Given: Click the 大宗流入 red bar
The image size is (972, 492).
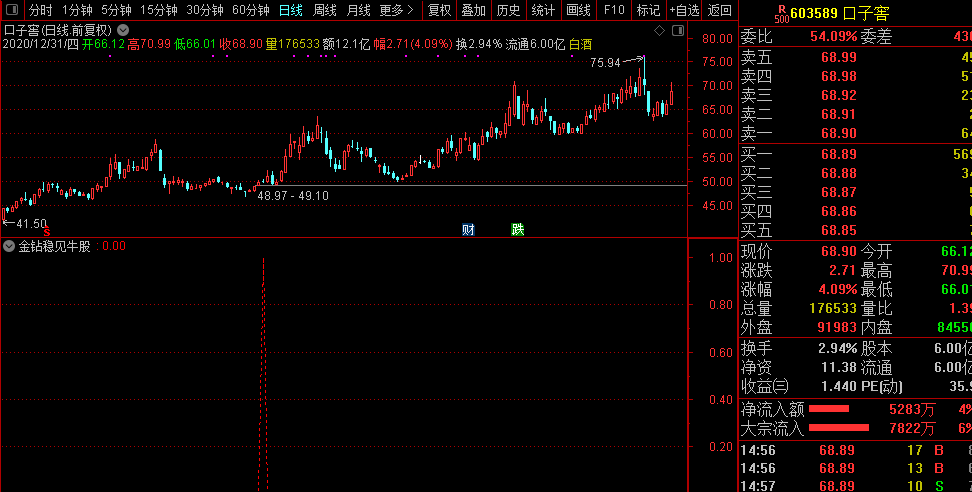Looking at the screenshot, I should click(x=839, y=428).
